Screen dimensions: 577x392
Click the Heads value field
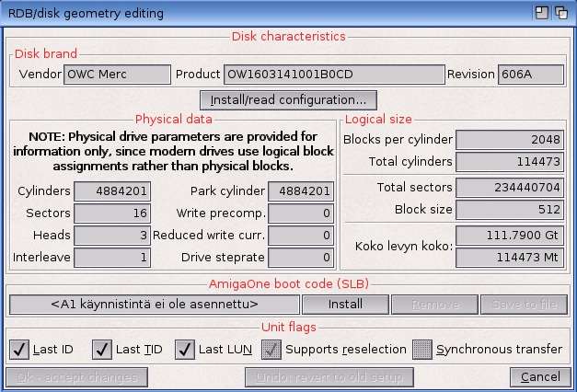coord(112,236)
